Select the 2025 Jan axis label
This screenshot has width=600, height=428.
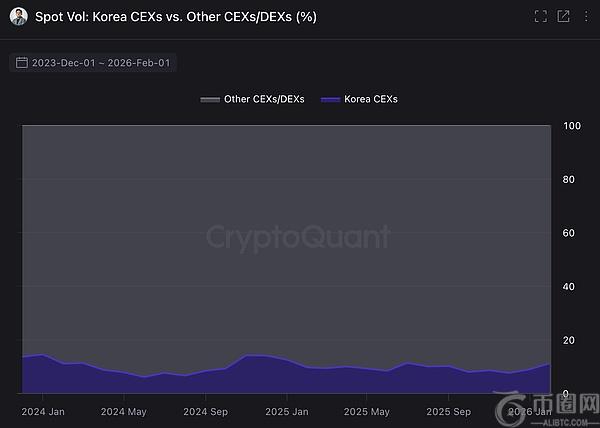tap(286, 411)
